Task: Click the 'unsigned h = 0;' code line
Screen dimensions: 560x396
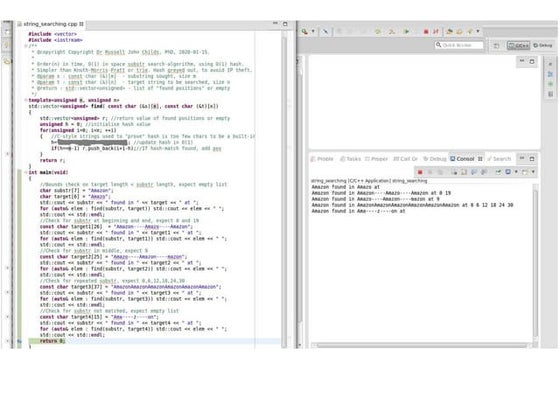Action: point(95,124)
